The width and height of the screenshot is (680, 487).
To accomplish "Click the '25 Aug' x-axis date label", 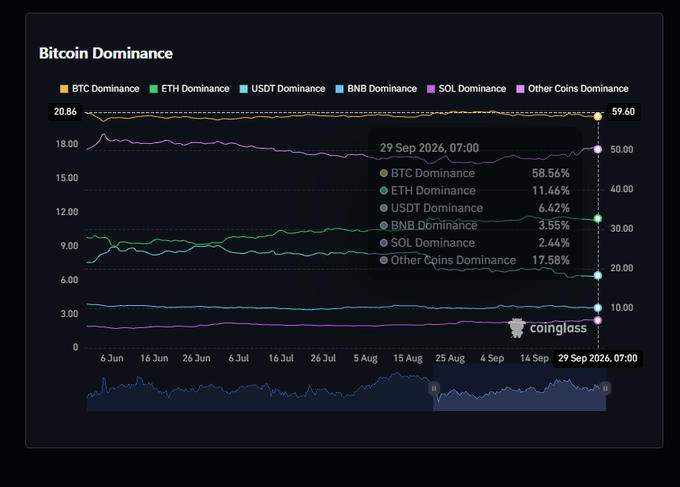I will point(450,358).
